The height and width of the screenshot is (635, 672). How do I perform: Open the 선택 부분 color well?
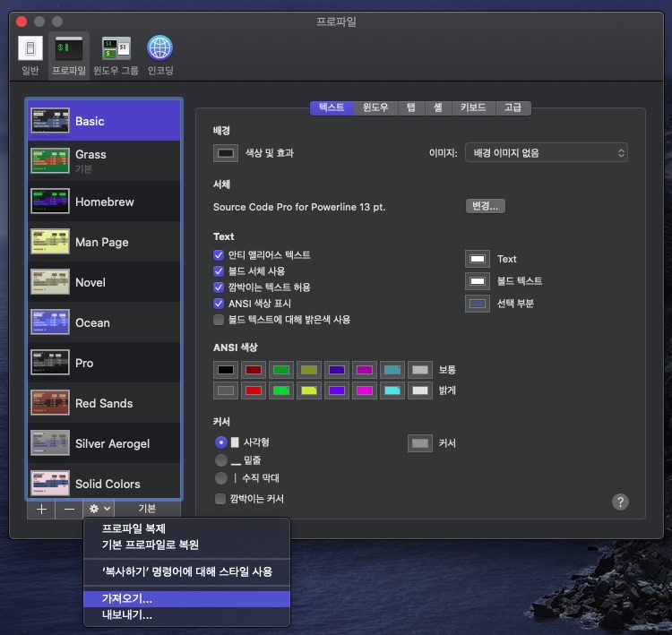pos(478,304)
